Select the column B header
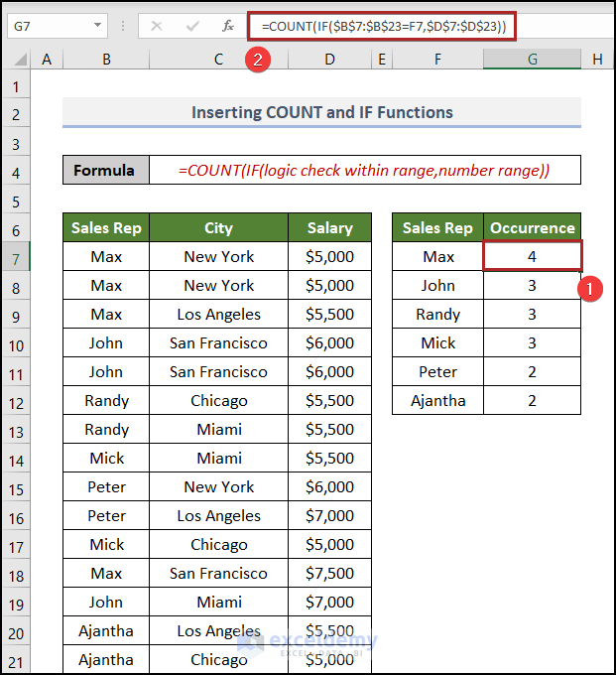Viewport: 616px width, 675px height. tap(106, 61)
